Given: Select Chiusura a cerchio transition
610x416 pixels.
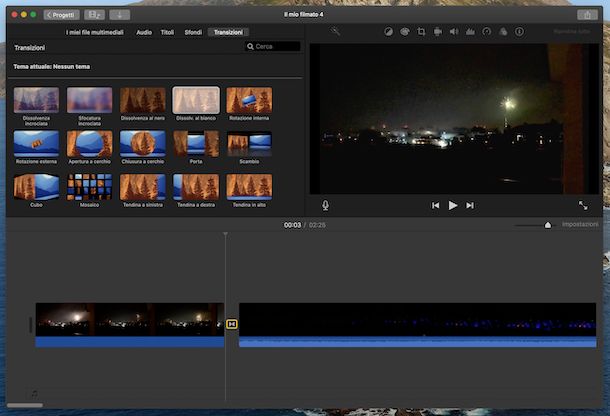Looking at the screenshot, I should [x=143, y=144].
